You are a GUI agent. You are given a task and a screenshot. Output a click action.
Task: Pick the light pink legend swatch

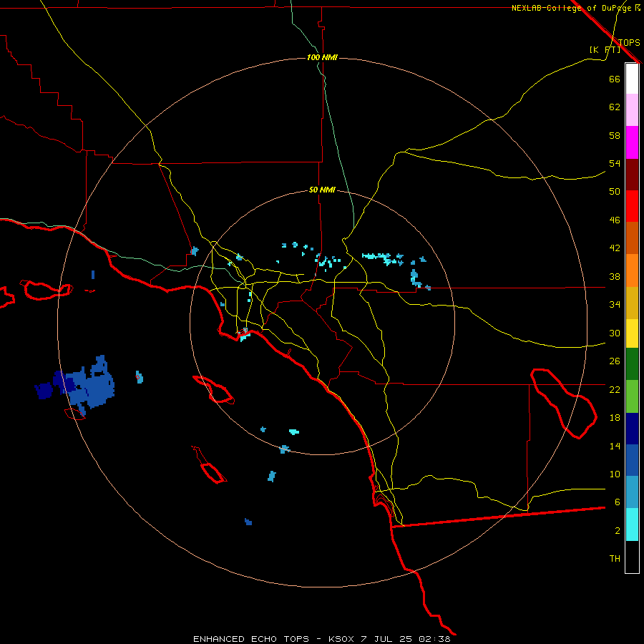click(632, 109)
